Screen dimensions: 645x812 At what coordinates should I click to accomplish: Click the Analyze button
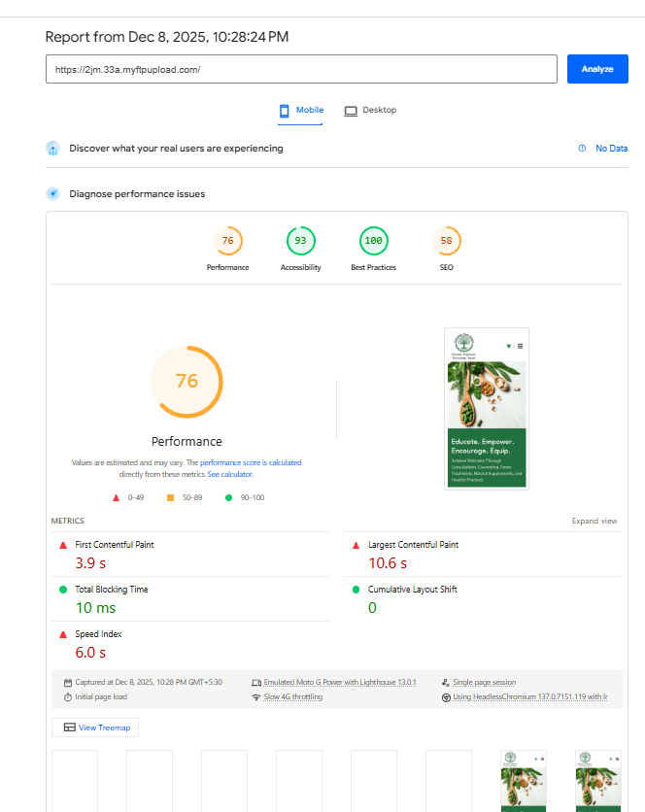(x=597, y=69)
